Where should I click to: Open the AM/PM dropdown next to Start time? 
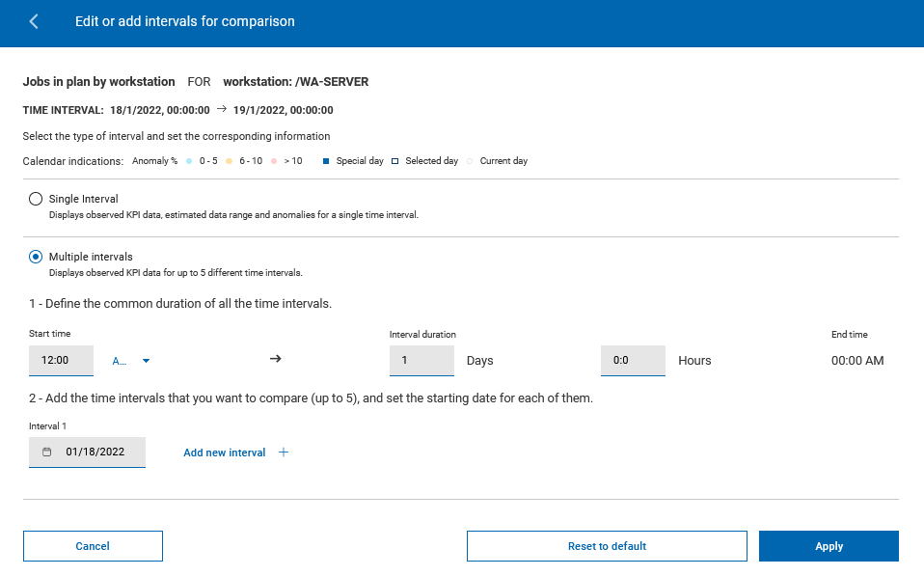click(132, 361)
